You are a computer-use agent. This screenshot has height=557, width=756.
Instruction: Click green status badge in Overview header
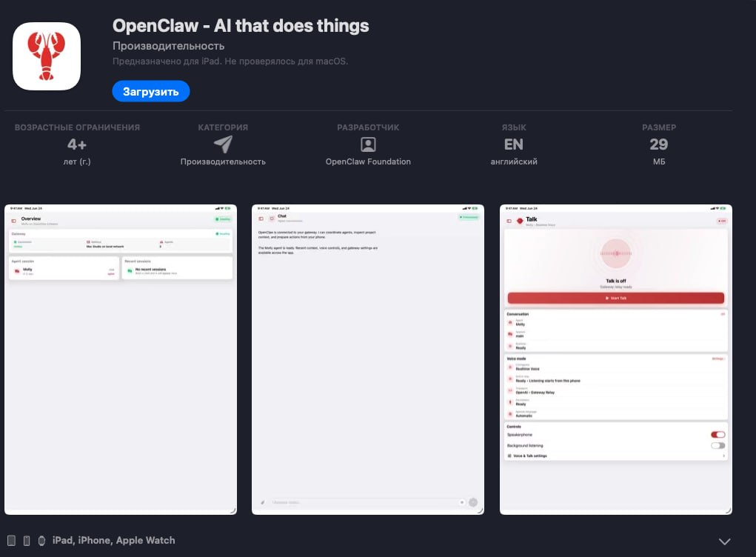pyautogui.click(x=223, y=219)
